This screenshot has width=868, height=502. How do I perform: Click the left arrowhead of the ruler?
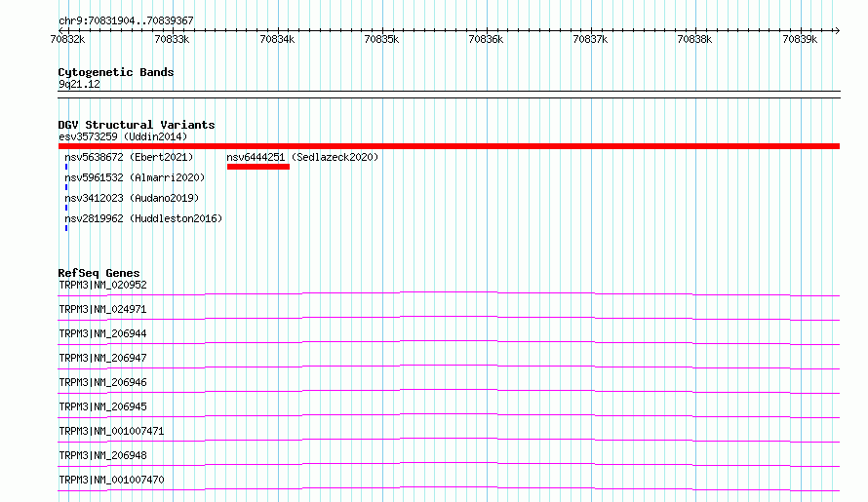(x=61, y=30)
